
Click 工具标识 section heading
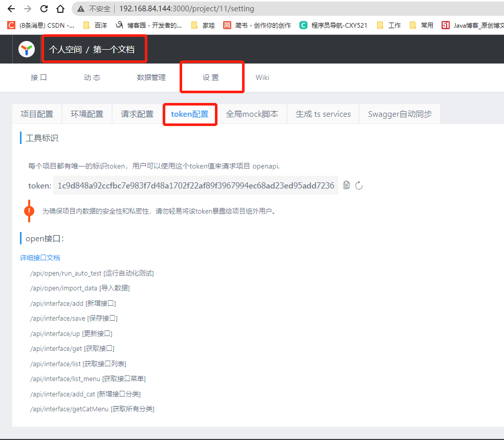42,138
